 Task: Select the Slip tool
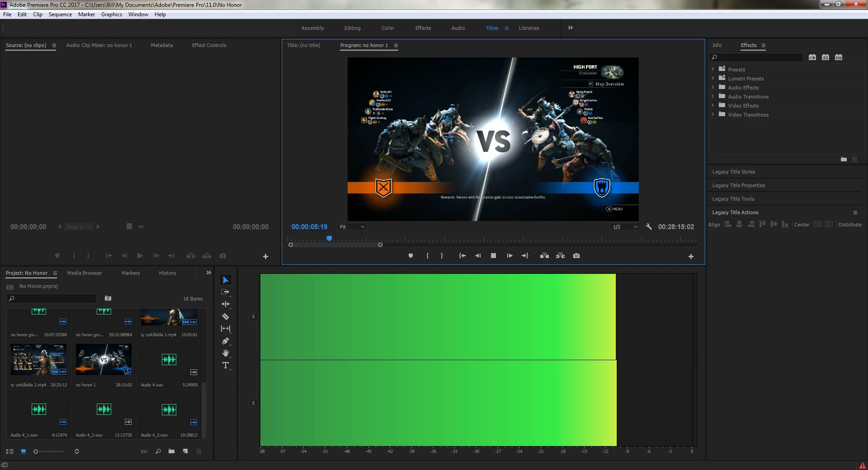[x=226, y=329]
